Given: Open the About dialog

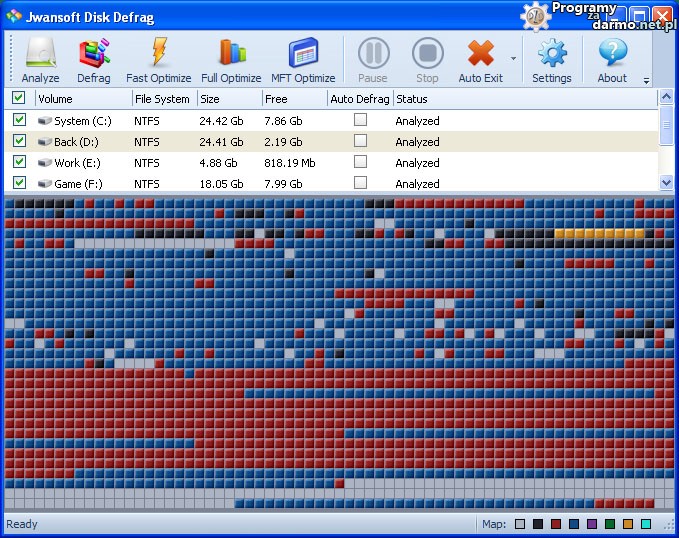Looking at the screenshot, I should point(612,59).
